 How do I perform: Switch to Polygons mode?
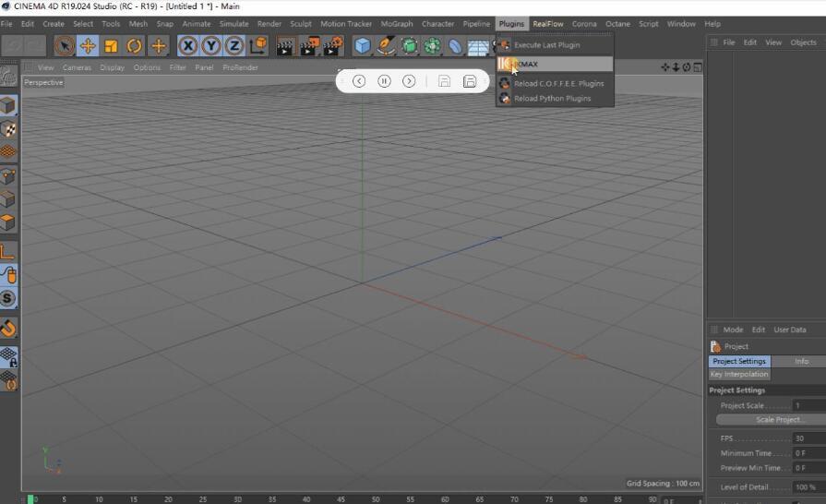pos(8,222)
